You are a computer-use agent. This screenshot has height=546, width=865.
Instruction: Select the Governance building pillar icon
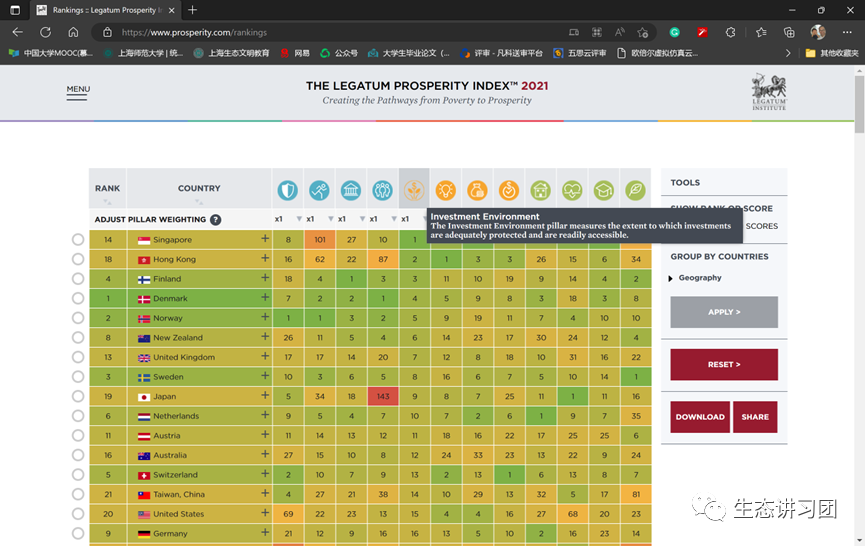pos(351,190)
